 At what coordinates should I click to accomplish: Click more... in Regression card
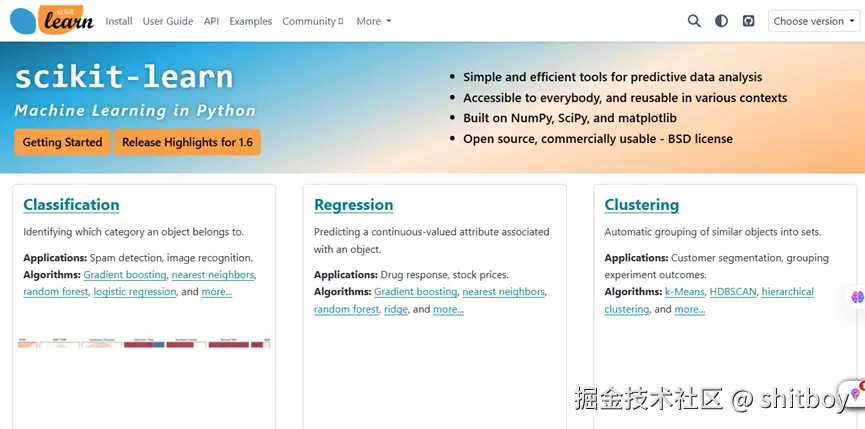(448, 309)
